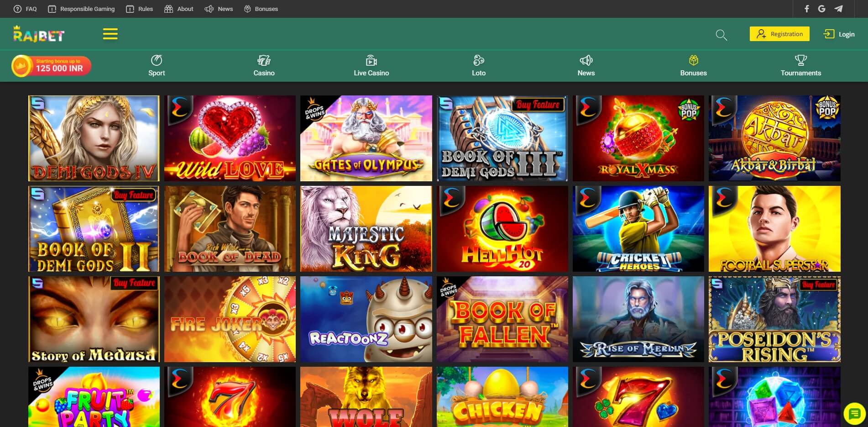
Task: Open the Book of Dead game
Action: [x=230, y=229]
